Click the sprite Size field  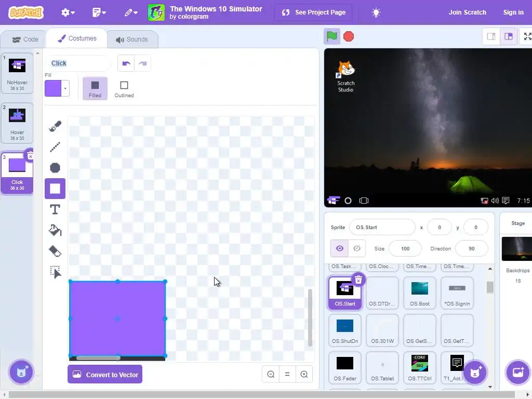tap(405, 248)
